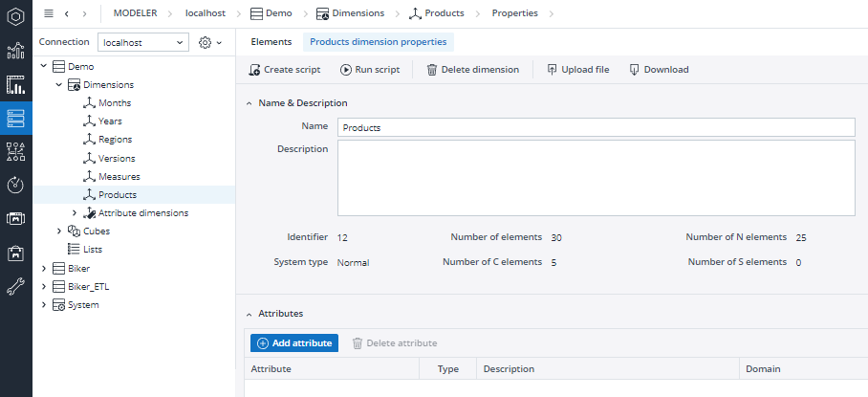
Task: Select Regions dimension in the tree
Action: click(115, 140)
